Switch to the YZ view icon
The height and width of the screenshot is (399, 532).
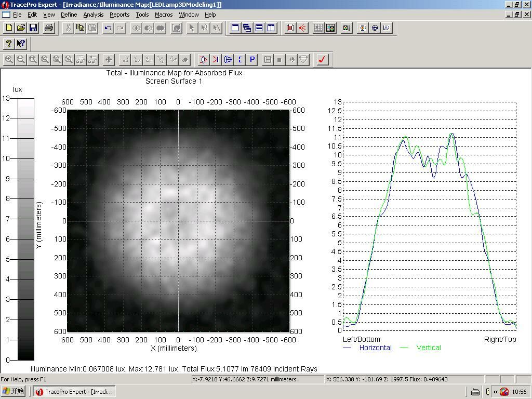pos(137,60)
